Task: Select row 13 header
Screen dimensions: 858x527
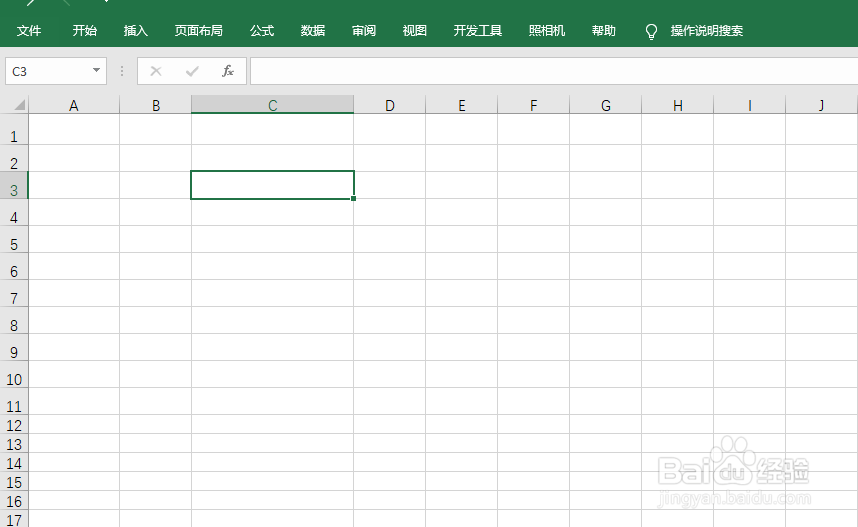Action: click(x=14, y=444)
